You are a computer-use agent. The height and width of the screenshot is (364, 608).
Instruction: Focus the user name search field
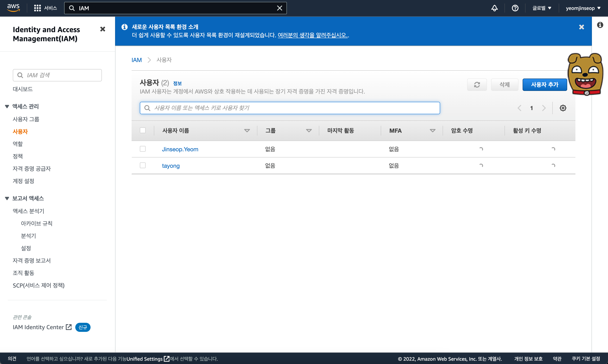(290, 108)
